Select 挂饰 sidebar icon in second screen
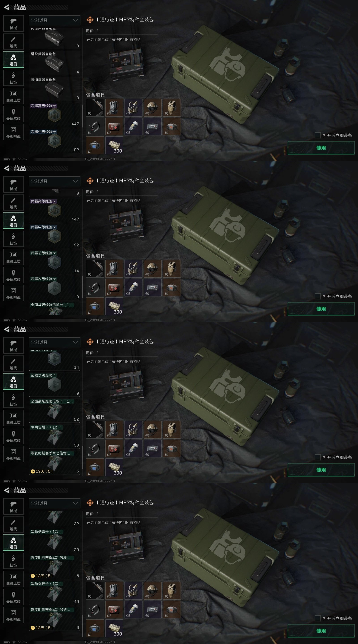 click(13, 239)
